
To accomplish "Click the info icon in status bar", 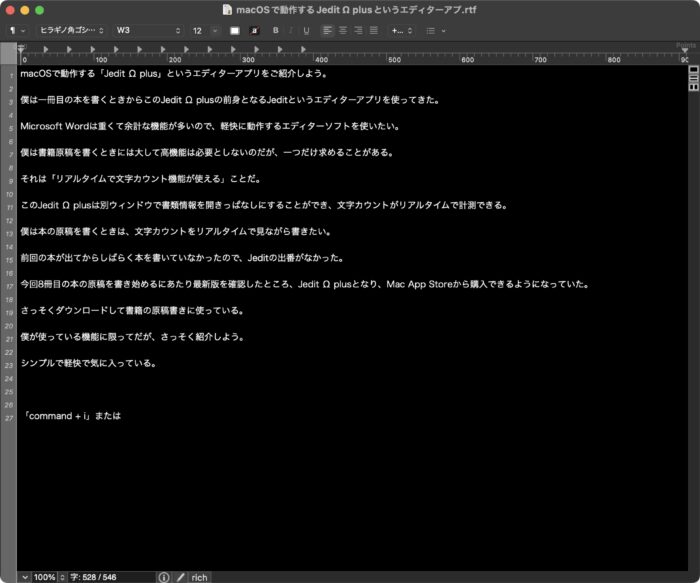I will [164, 577].
